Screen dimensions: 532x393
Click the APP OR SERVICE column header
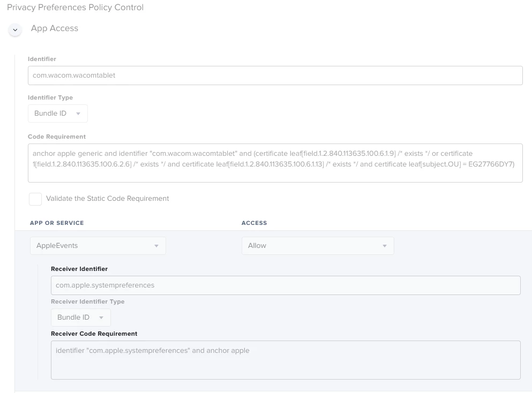57,223
